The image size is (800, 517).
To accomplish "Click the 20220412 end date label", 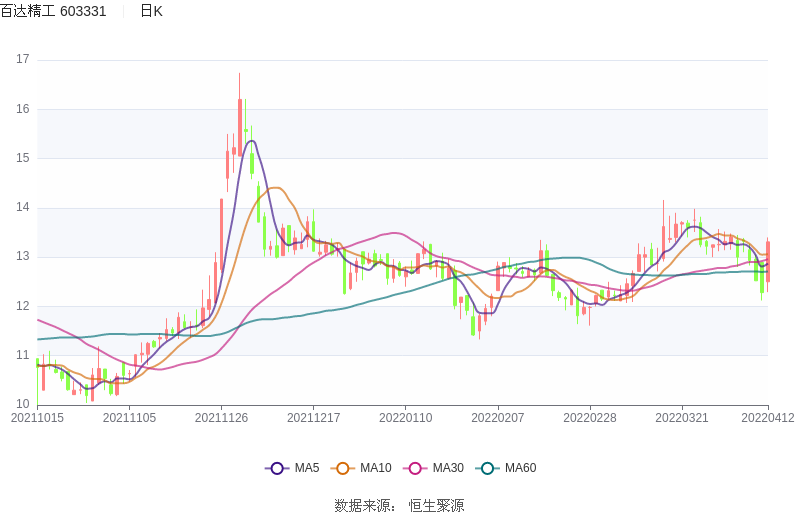I will tap(768, 418).
